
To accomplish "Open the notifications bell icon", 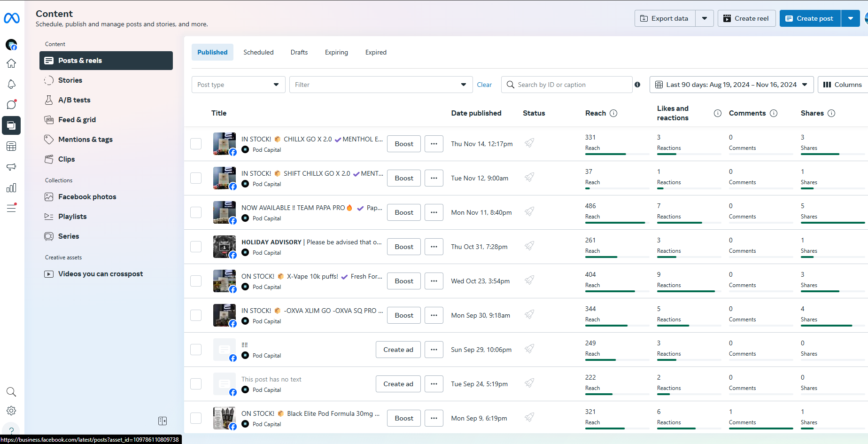I will (11, 84).
